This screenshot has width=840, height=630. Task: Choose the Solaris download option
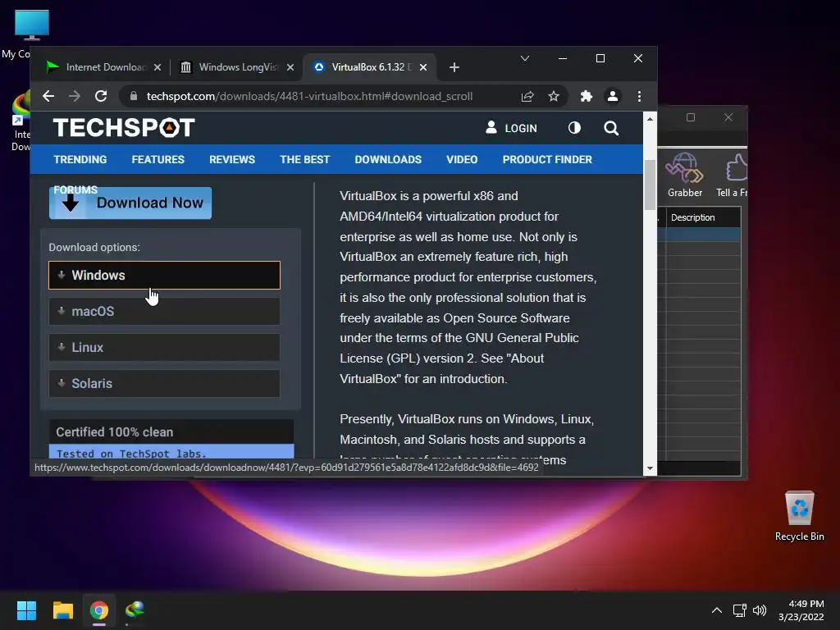164,384
